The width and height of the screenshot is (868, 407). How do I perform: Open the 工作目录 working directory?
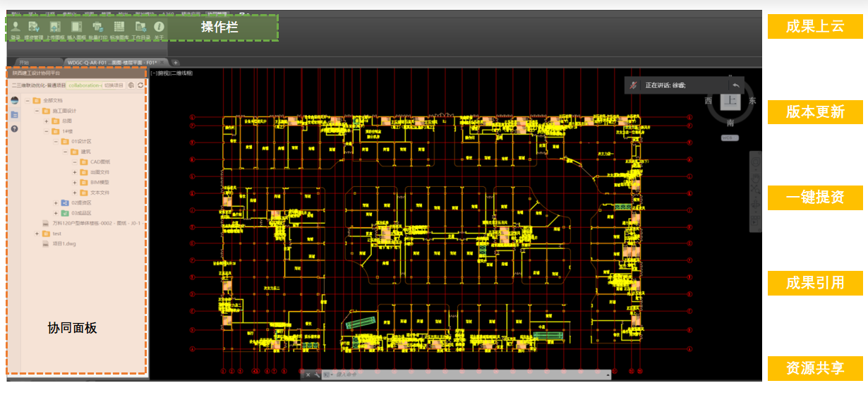(x=140, y=28)
